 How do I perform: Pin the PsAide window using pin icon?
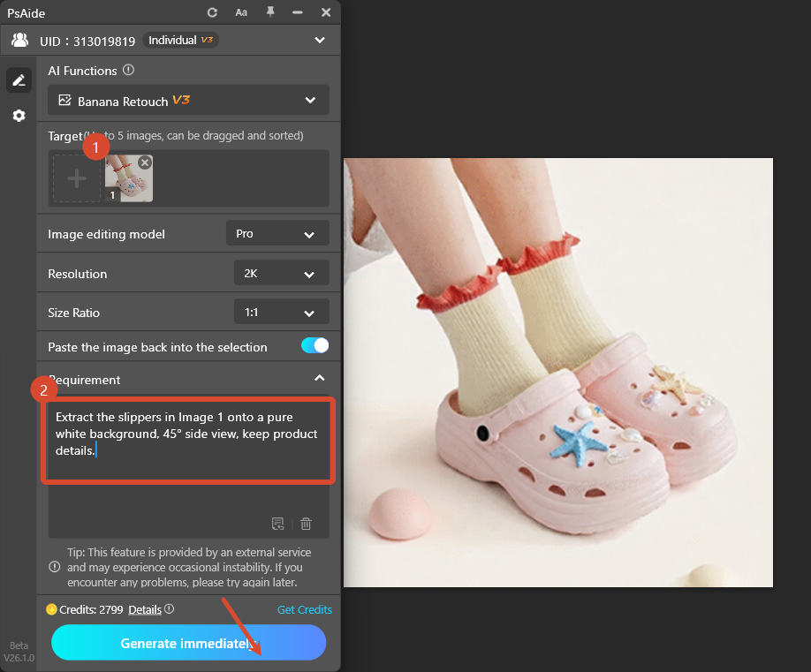271,12
